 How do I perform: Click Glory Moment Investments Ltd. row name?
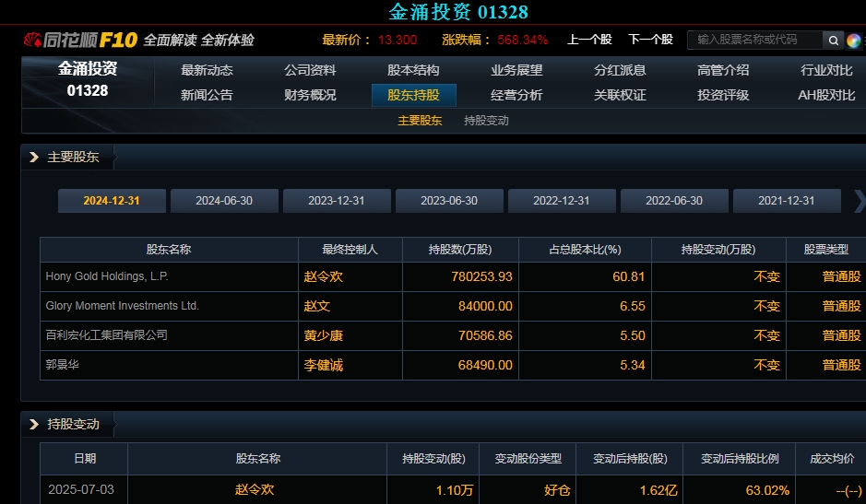coord(122,306)
